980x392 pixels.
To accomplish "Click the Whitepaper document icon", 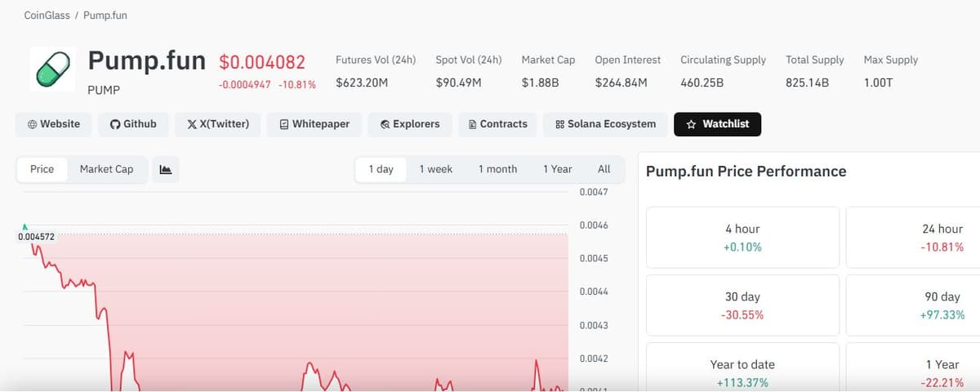I will 284,124.
